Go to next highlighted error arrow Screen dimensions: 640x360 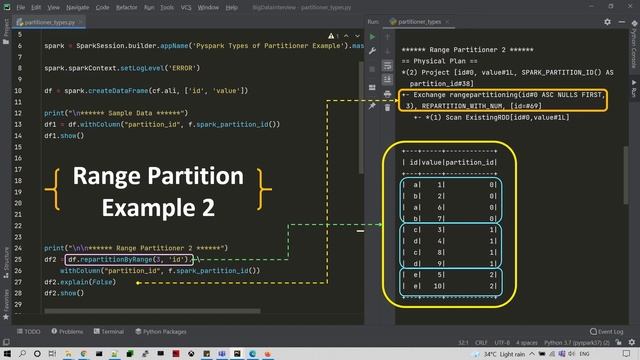click(357, 36)
